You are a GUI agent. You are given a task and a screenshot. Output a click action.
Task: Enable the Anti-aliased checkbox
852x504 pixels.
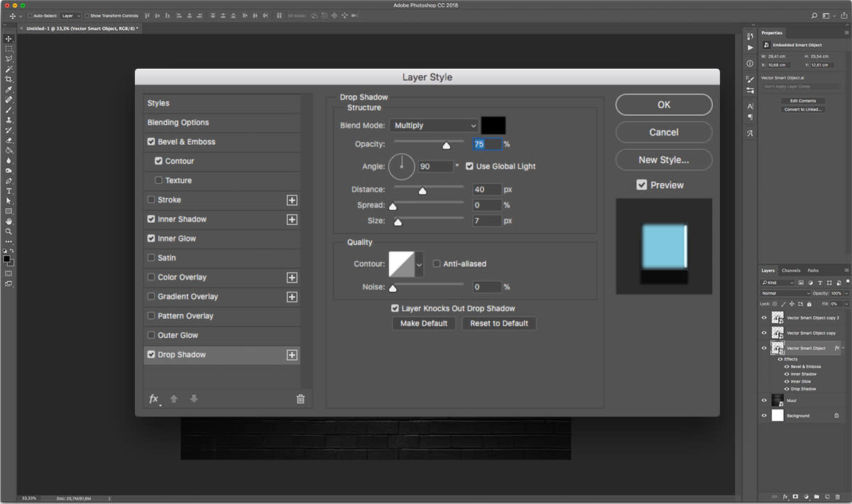437,263
